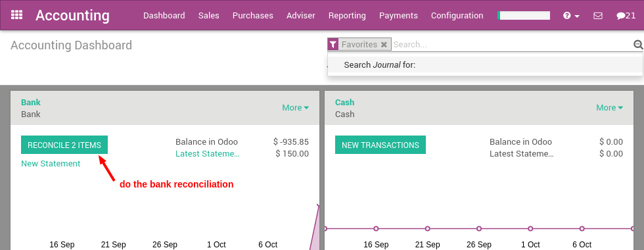644x250 pixels.
Task: Click the user name box in top bar
Action: (x=524, y=16)
